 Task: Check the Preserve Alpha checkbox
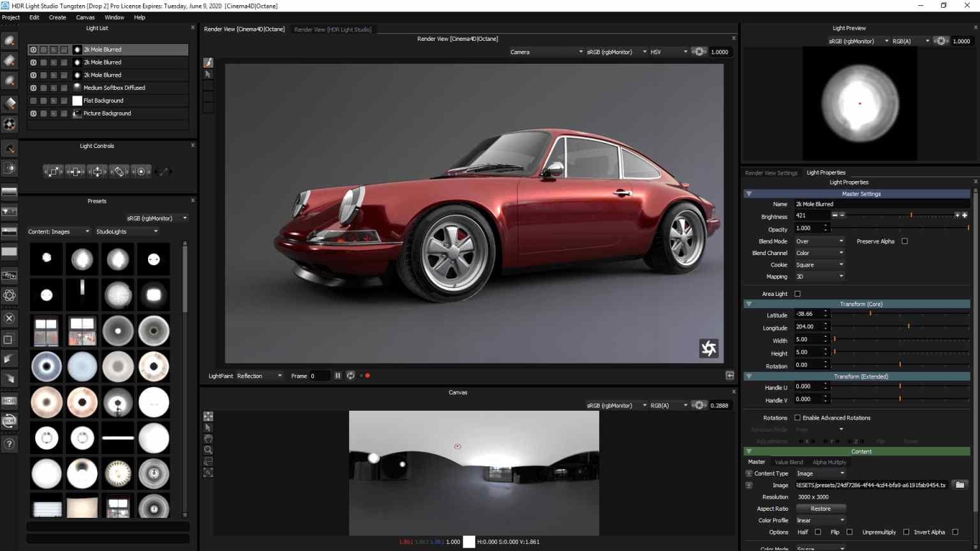pyautogui.click(x=905, y=241)
